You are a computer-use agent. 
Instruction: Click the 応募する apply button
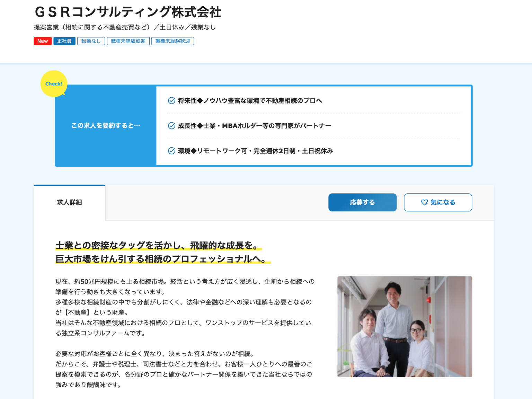(x=362, y=202)
